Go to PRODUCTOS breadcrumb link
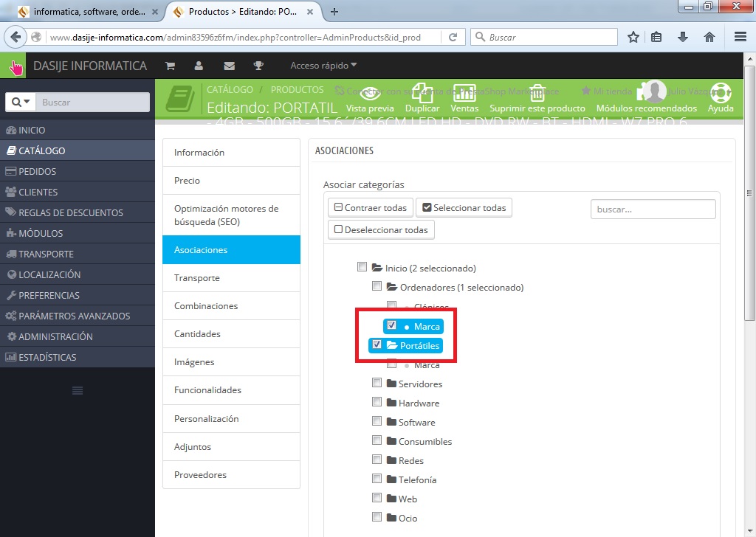The width and height of the screenshot is (756, 537). pyautogui.click(x=297, y=89)
